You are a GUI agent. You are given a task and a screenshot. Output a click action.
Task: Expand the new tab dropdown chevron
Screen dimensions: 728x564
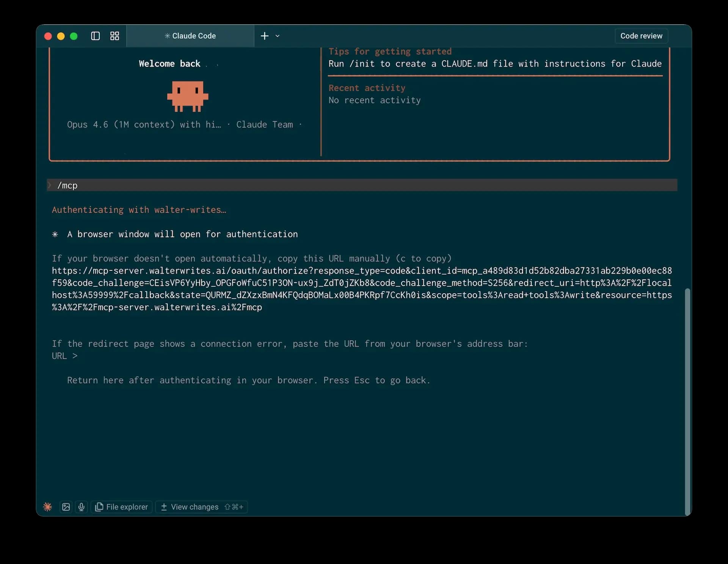tap(278, 36)
